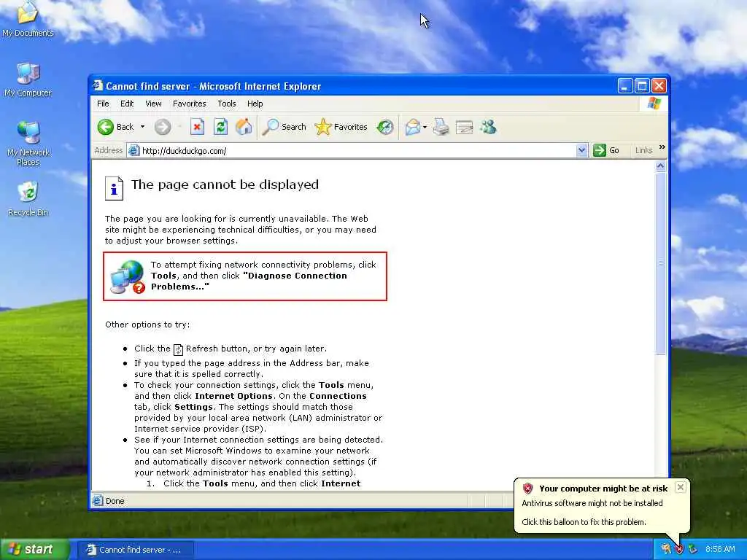Click the info icon beside page heading

pos(114,189)
